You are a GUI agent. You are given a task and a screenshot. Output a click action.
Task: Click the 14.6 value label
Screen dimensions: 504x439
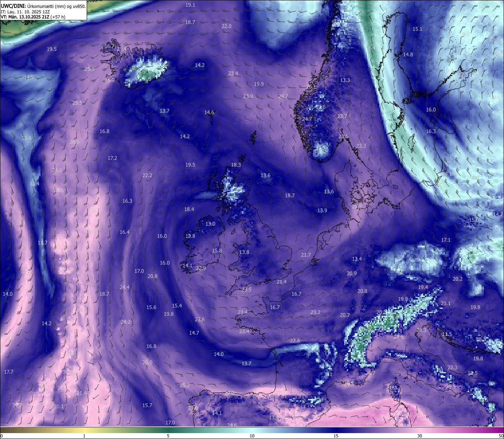click(209, 112)
